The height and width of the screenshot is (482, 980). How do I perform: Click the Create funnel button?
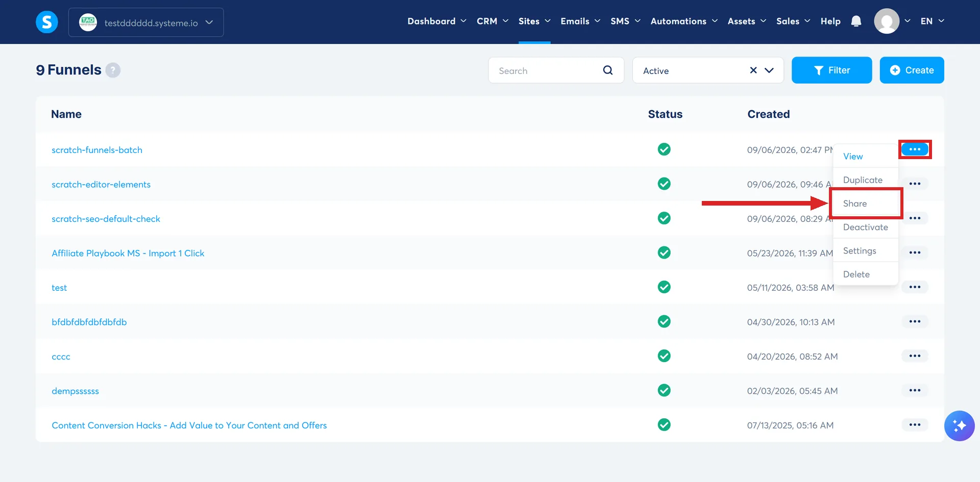click(x=912, y=70)
